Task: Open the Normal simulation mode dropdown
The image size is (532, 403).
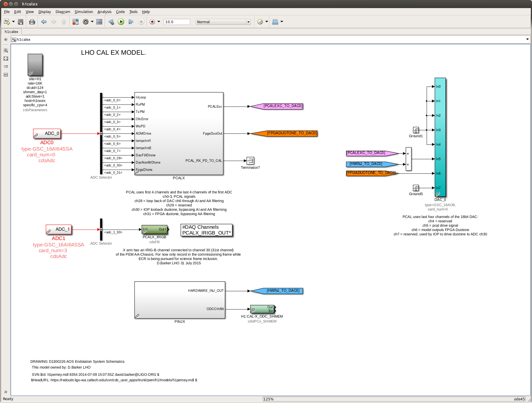Action: (x=223, y=22)
